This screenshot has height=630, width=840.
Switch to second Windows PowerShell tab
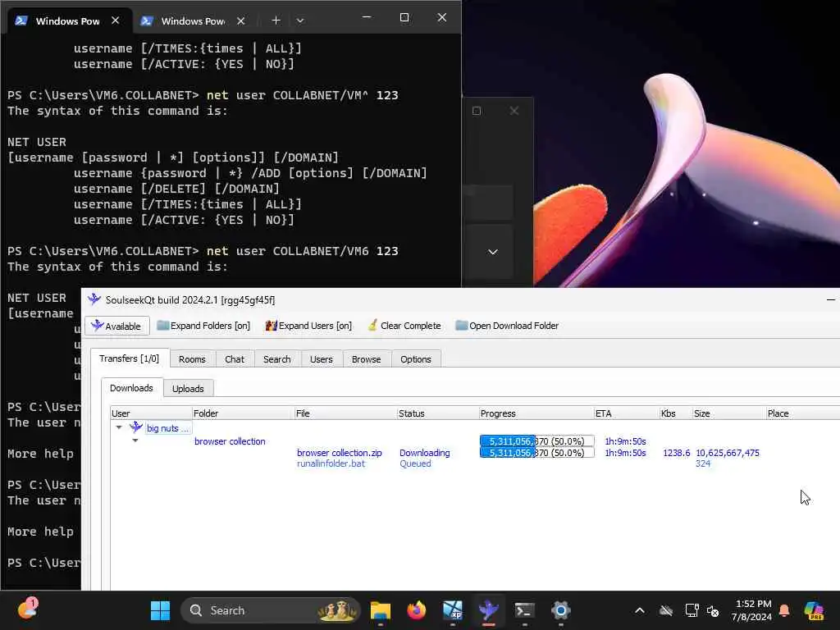click(x=193, y=21)
